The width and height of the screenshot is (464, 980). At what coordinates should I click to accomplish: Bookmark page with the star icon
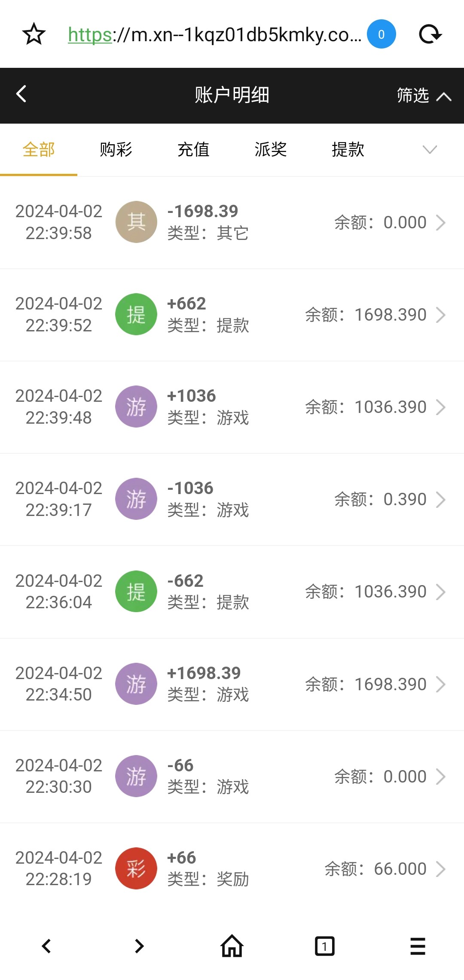(34, 34)
